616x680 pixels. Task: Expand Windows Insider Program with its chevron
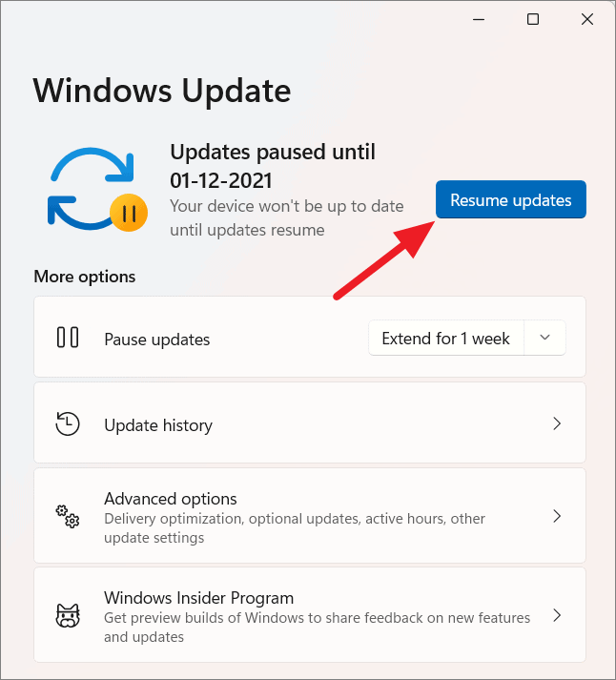(x=557, y=615)
